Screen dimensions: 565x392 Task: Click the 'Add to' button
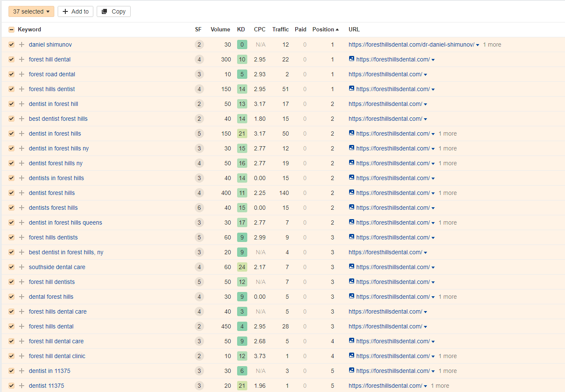(x=76, y=11)
